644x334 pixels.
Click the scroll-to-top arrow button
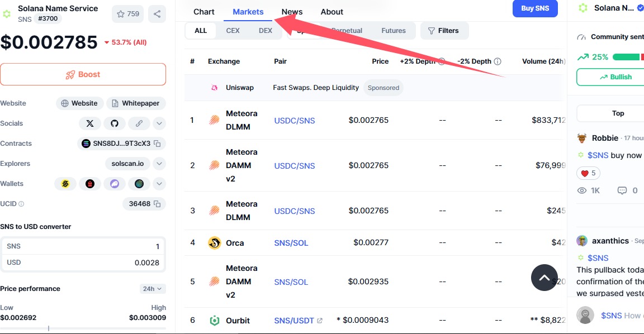(x=544, y=278)
